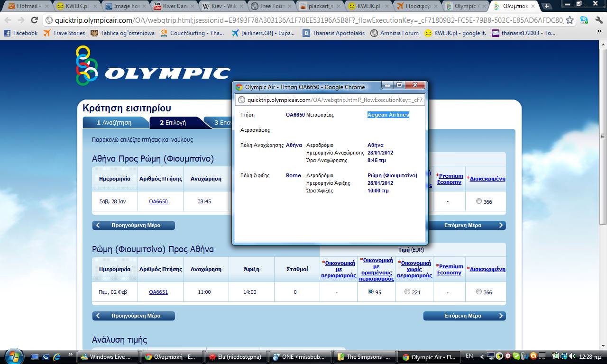Open the Facebook bookmark

[21, 33]
